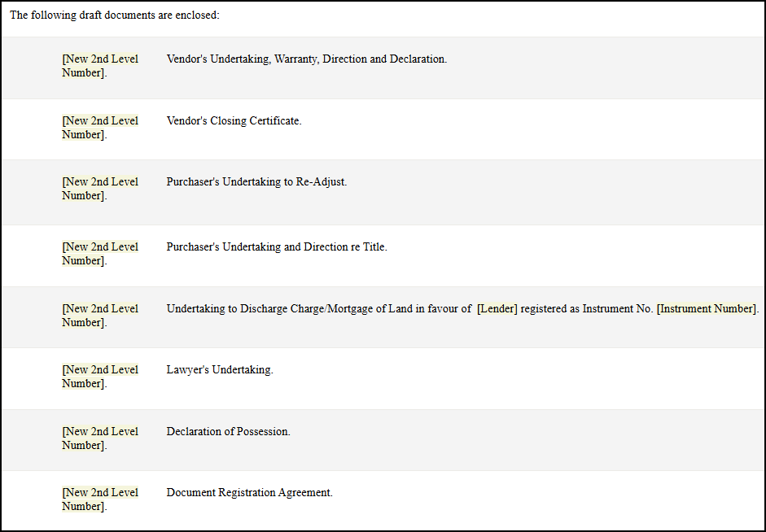Click the Vendor's Undertaking, Warranty, Direction and Declaration text
Screen dimensions: 766x532
[307, 59]
